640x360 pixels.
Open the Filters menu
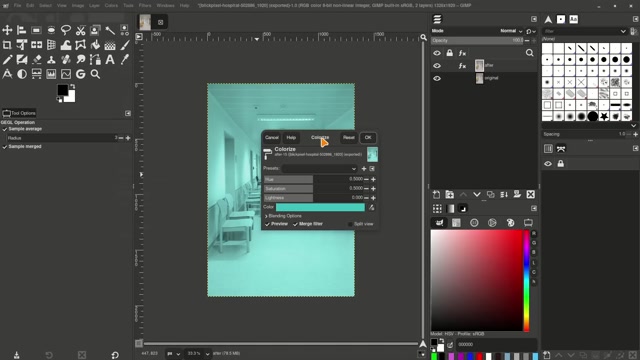click(x=145, y=6)
